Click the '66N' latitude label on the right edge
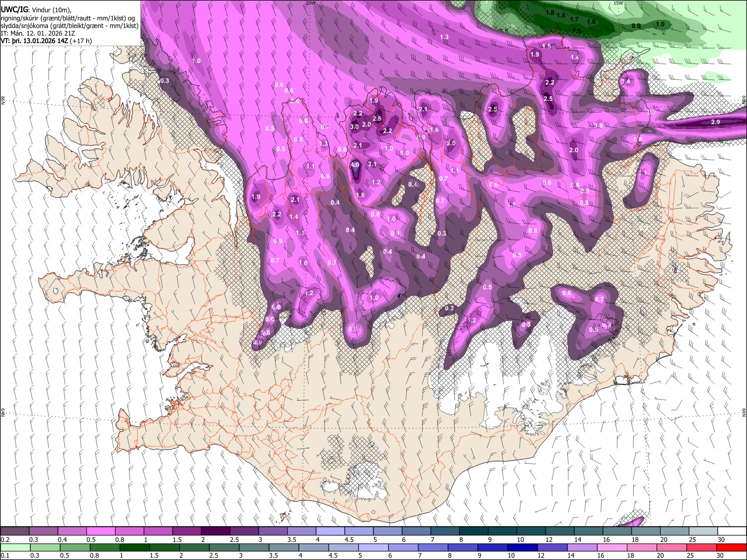The image size is (747, 560). (744, 100)
